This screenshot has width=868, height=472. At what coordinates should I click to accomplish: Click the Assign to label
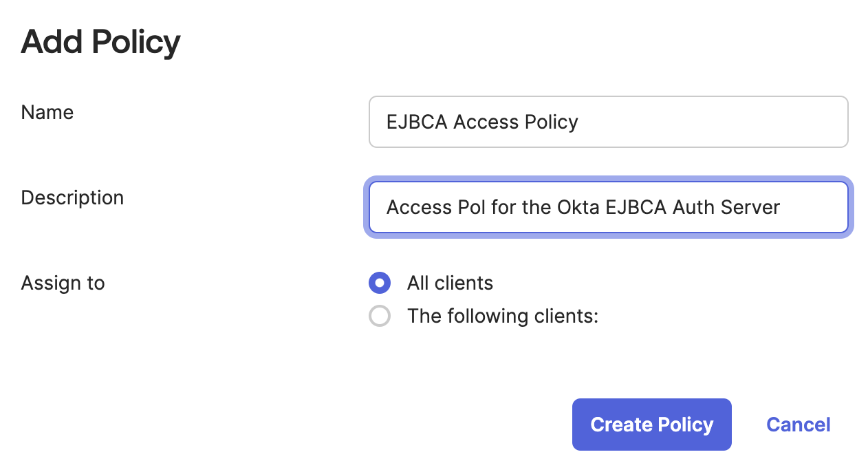click(63, 283)
